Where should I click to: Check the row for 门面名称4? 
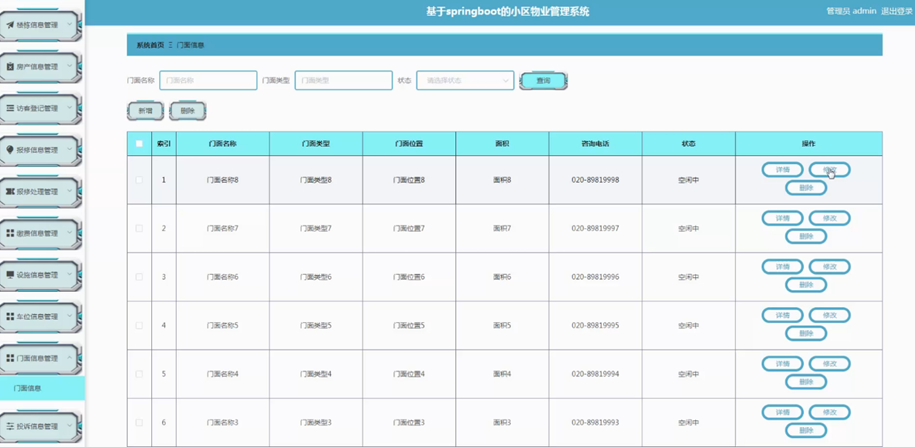[x=139, y=373]
